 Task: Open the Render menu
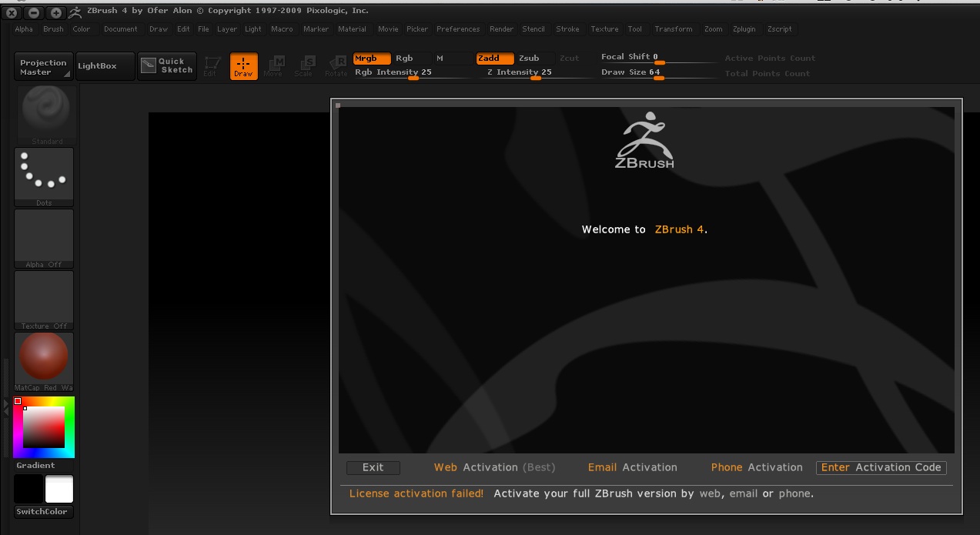[x=502, y=29]
